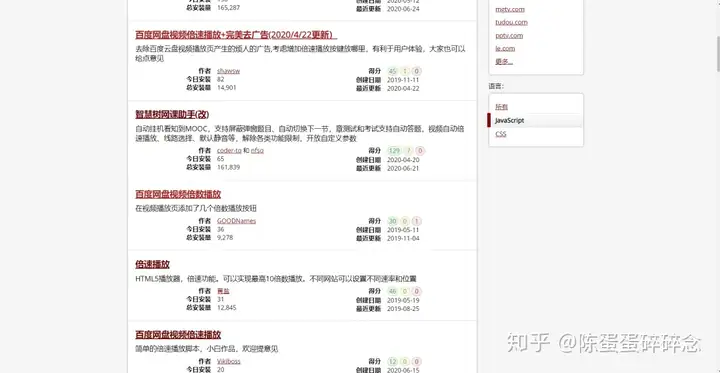720x373 pixels.
Task: Click today's installs value 82
Action: [220, 79]
